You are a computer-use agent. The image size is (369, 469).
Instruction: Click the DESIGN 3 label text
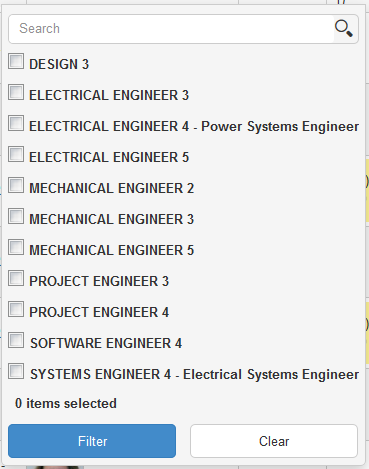(59, 64)
